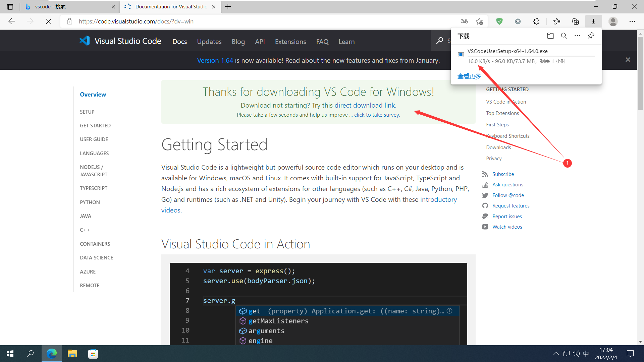
Task: Open the Blog navigation item
Action: pos(238,42)
